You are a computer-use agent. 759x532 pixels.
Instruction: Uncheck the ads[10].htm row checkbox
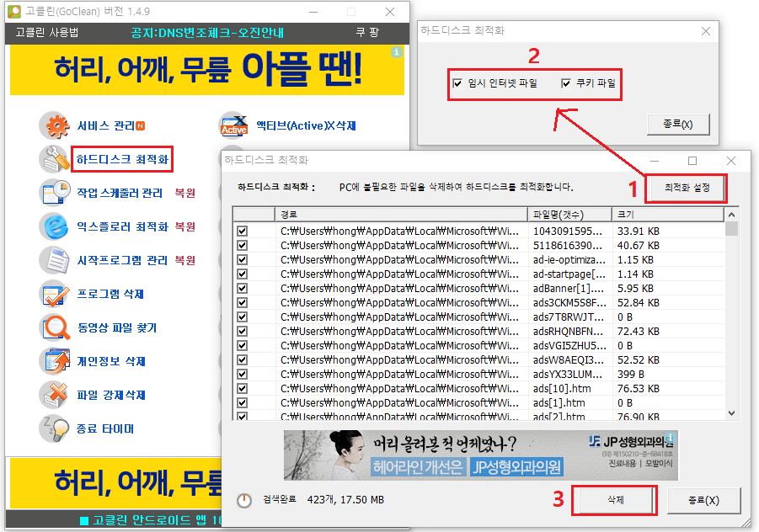tap(242, 388)
